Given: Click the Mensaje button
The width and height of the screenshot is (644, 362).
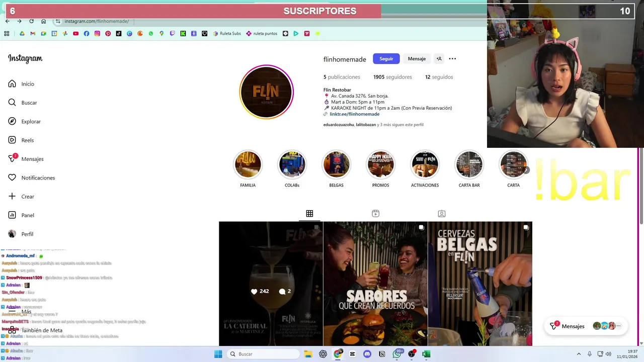Looking at the screenshot, I should 417,59.
